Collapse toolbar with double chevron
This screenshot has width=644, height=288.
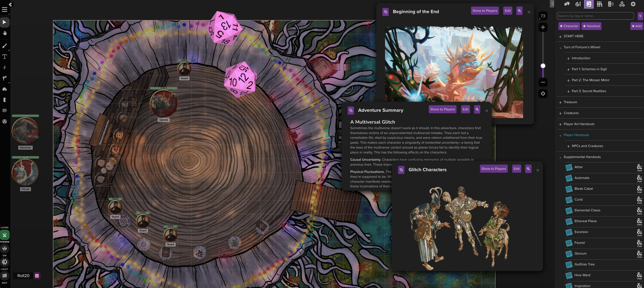click(10, 5)
